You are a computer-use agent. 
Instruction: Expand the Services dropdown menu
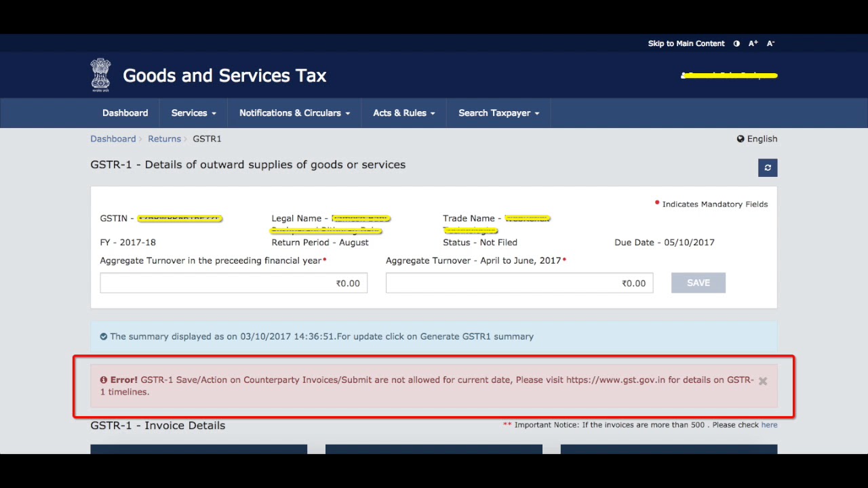coord(193,113)
